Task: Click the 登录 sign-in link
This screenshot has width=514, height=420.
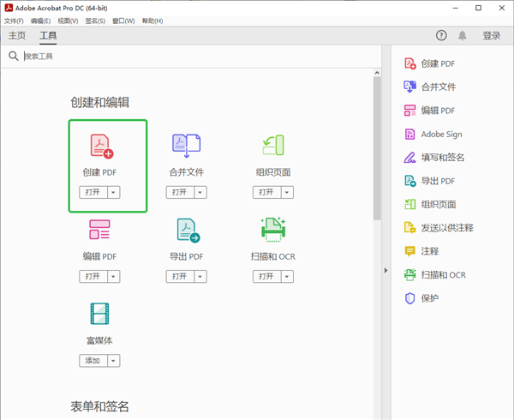Action: coord(492,35)
